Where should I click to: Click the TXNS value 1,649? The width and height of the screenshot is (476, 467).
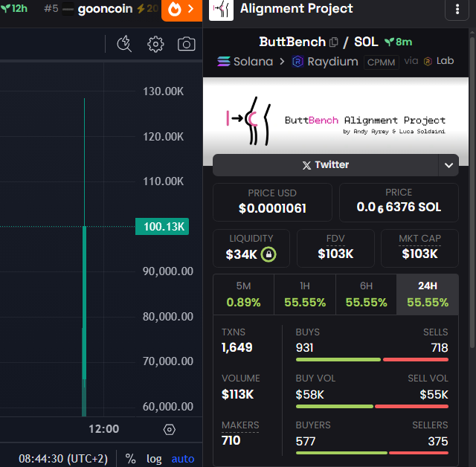(237, 347)
